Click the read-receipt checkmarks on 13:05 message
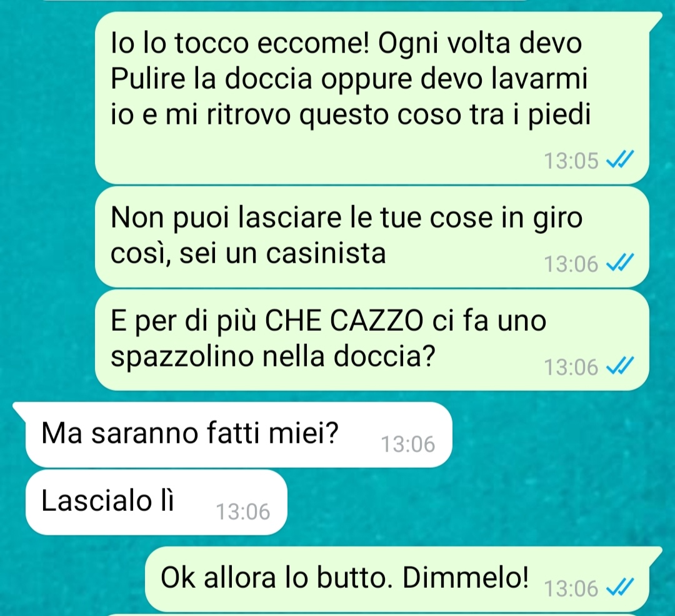This screenshot has height=616, width=675. pos(620,160)
